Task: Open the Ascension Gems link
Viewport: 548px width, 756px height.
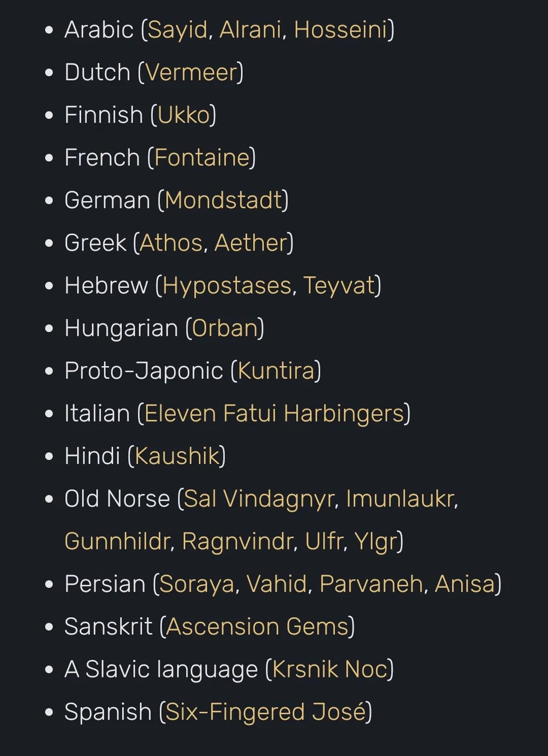Action: click(257, 627)
